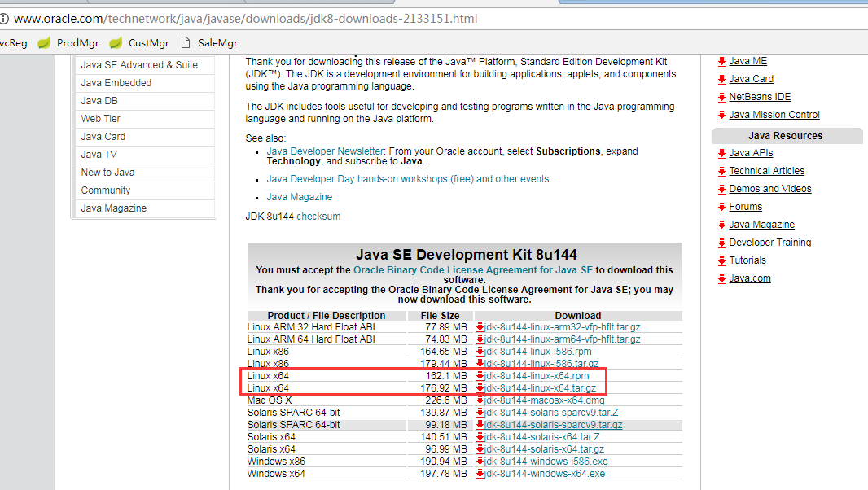This screenshot has height=490, width=868.
Task: Open Demos and Videos link
Action: coord(770,188)
